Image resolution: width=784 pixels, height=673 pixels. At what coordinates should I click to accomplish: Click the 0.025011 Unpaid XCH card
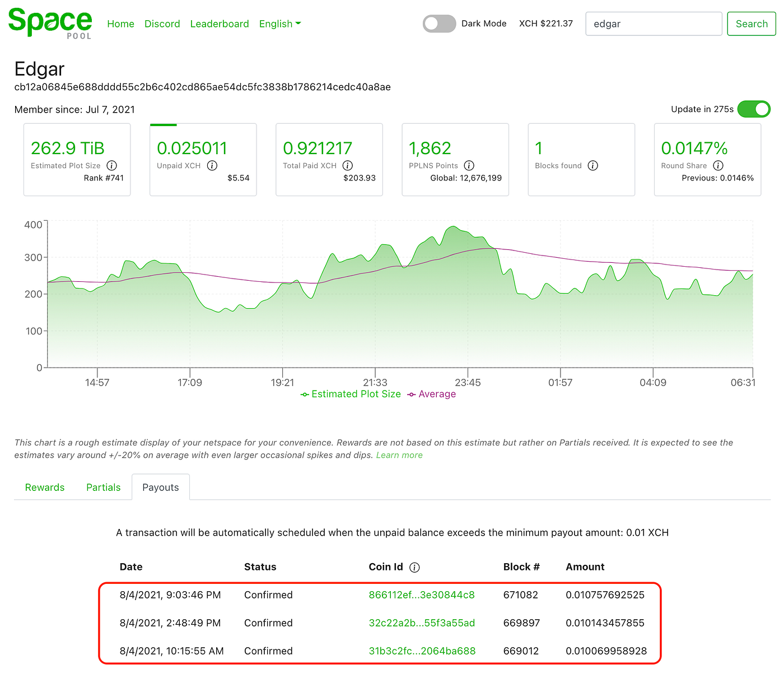[x=203, y=160]
